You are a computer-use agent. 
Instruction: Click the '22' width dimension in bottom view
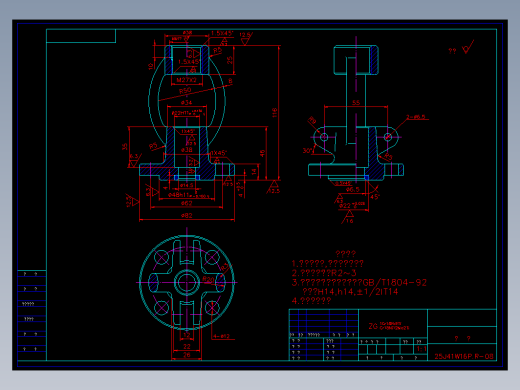(x=187, y=347)
